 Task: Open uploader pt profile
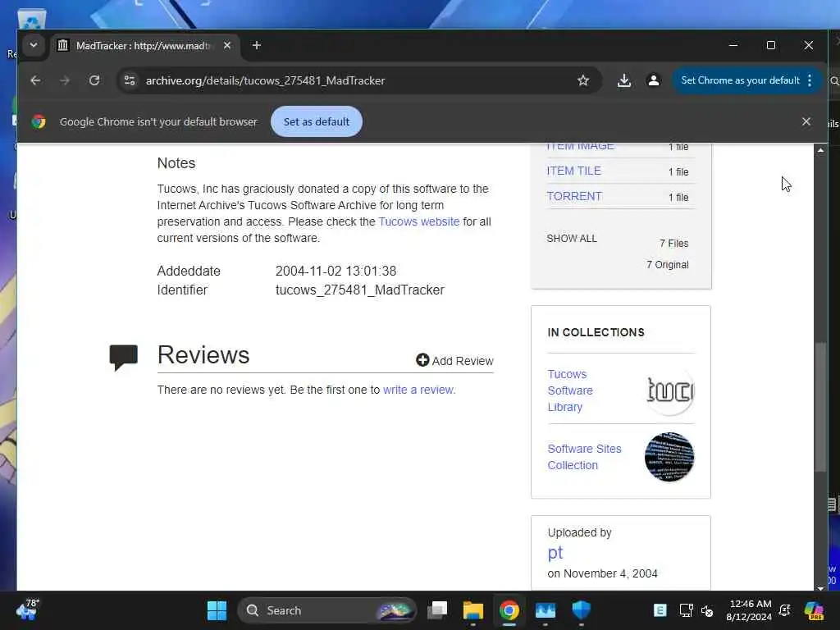(555, 552)
